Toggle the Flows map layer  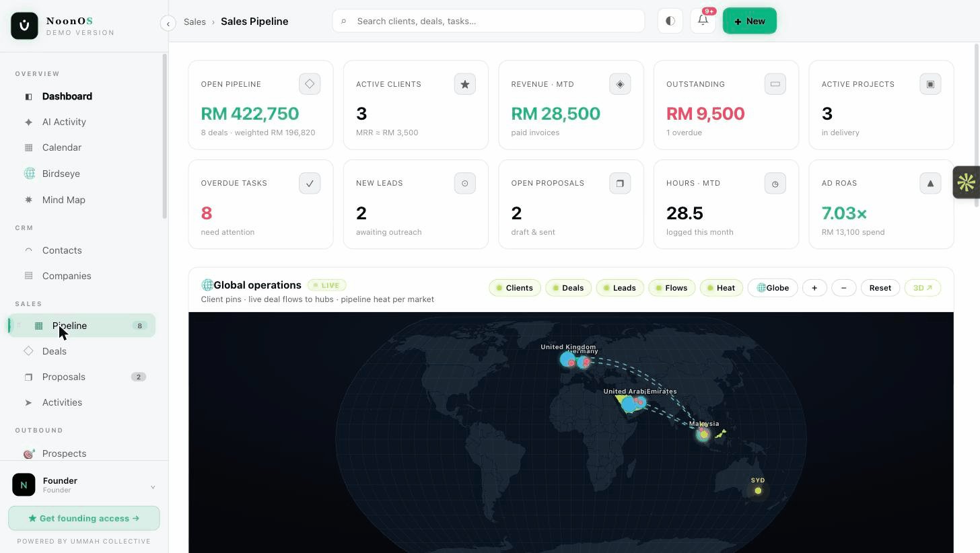[x=672, y=288]
